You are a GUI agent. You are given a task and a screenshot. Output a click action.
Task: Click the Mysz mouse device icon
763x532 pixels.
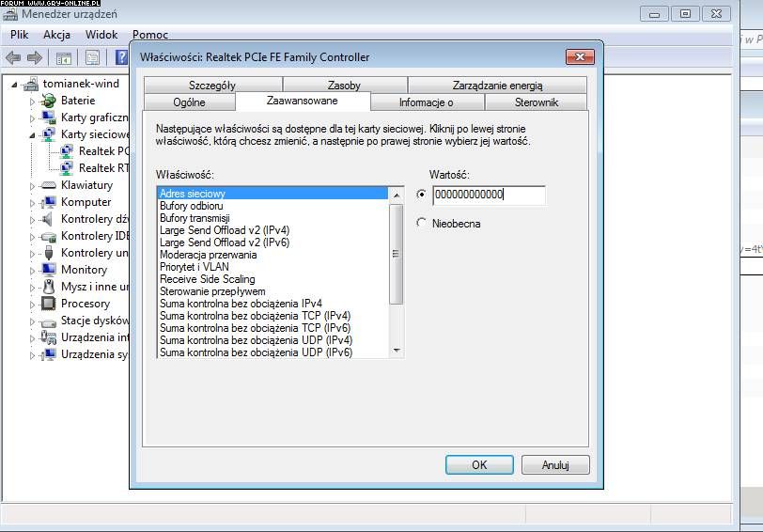[x=48, y=287]
